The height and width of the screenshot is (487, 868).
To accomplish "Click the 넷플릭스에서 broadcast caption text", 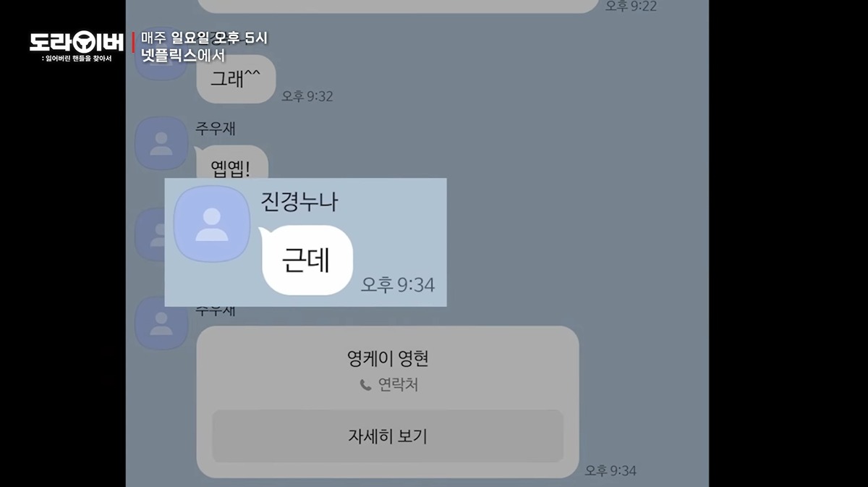I will pos(183,55).
